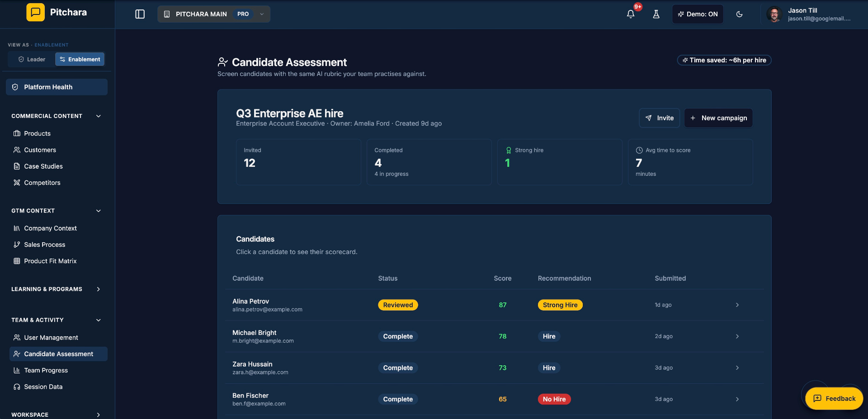
Task: Click the Strong Hire recommendation badge
Action: (560, 305)
